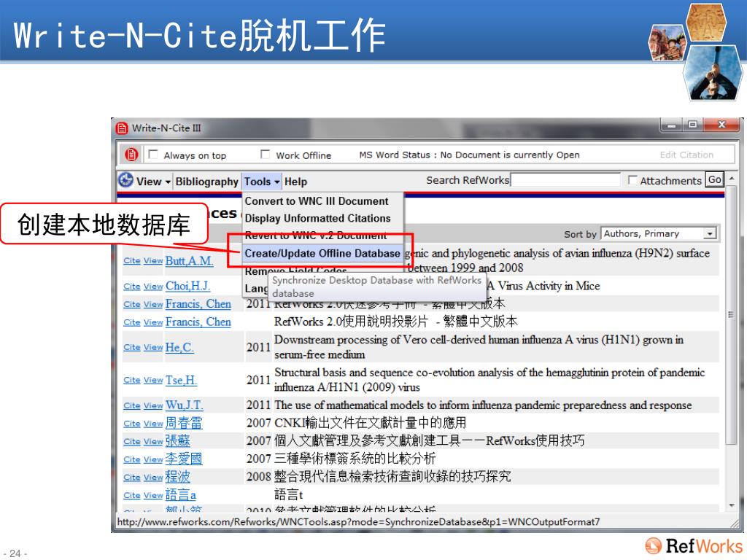Screen dimensions: 747x560
Task: Cite the 張蘇 reference
Action: (132, 441)
